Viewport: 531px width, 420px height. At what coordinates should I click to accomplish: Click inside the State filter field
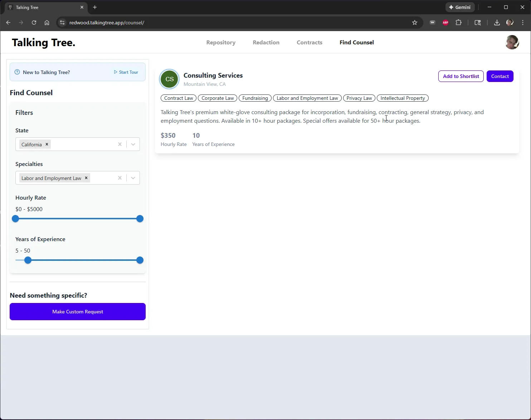tap(78, 144)
